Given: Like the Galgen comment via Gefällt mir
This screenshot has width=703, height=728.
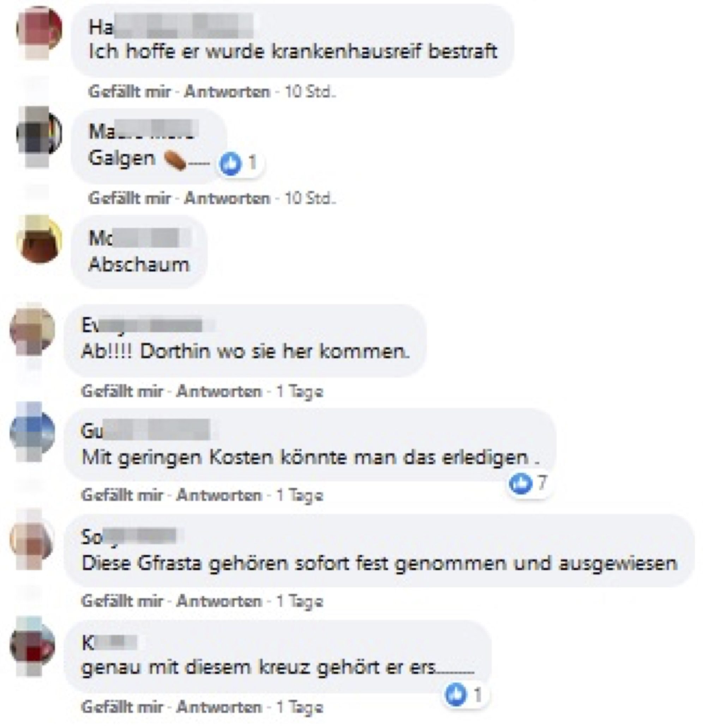Looking at the screenshot, I should point(130,198).
